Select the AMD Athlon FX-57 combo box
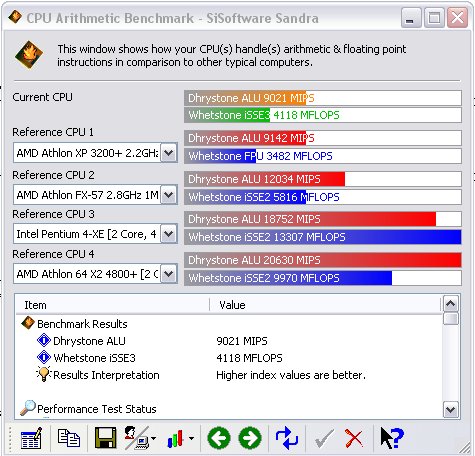475x456 pixels. [95, 195]
